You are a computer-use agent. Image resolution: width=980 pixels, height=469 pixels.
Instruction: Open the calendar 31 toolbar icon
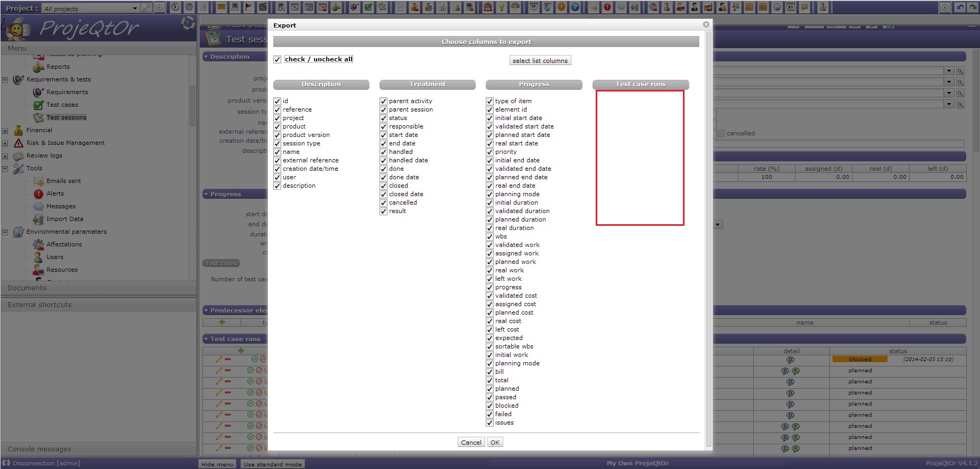click(790, 7)
